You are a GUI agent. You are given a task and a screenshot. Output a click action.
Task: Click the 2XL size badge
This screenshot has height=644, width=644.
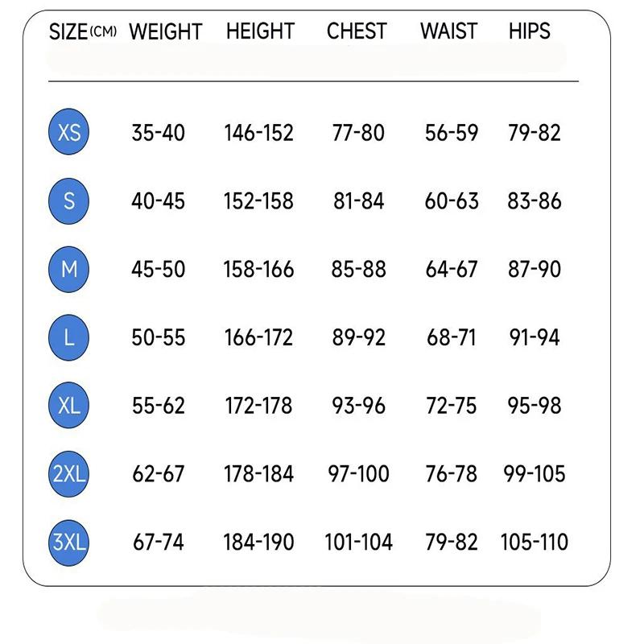click(69, 474)
